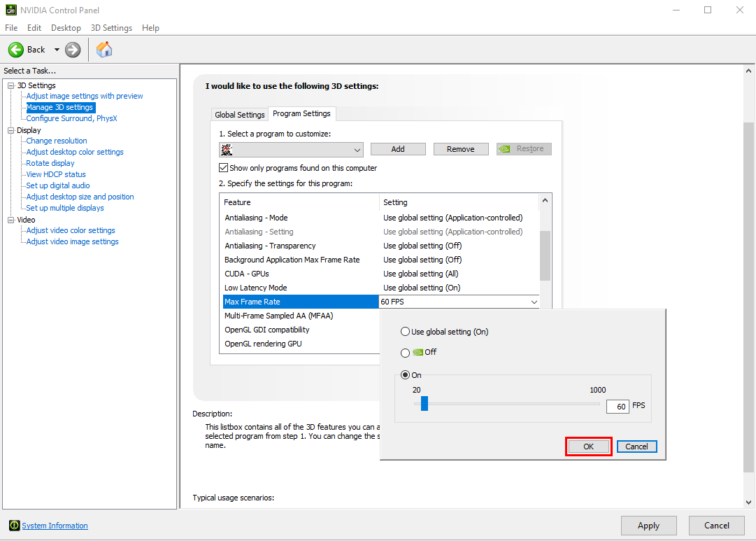Click the settings list scrollbar thumb
Screen dimensions: 756x541
coord(545,255)
